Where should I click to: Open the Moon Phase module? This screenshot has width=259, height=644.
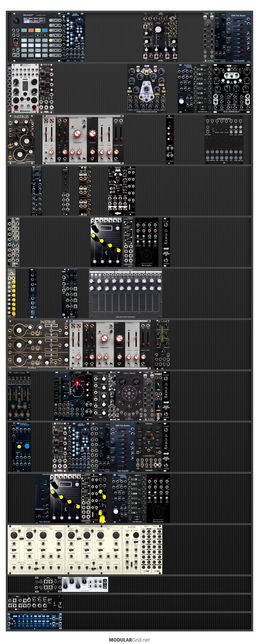(129, 396)
